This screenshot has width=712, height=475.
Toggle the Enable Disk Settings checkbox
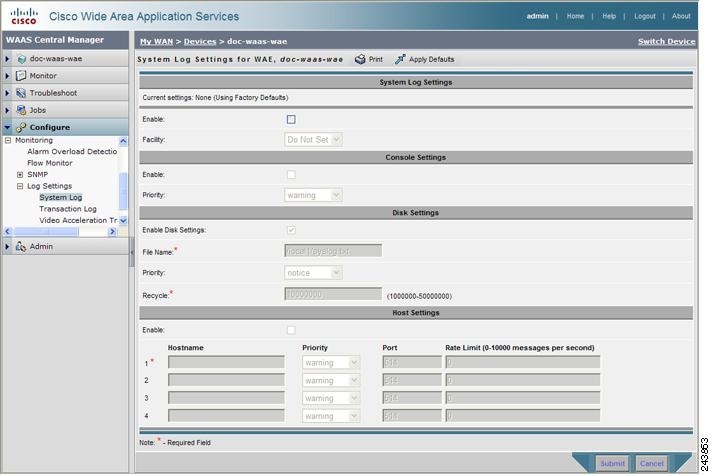pyautogui.click(x=291, y=230)
